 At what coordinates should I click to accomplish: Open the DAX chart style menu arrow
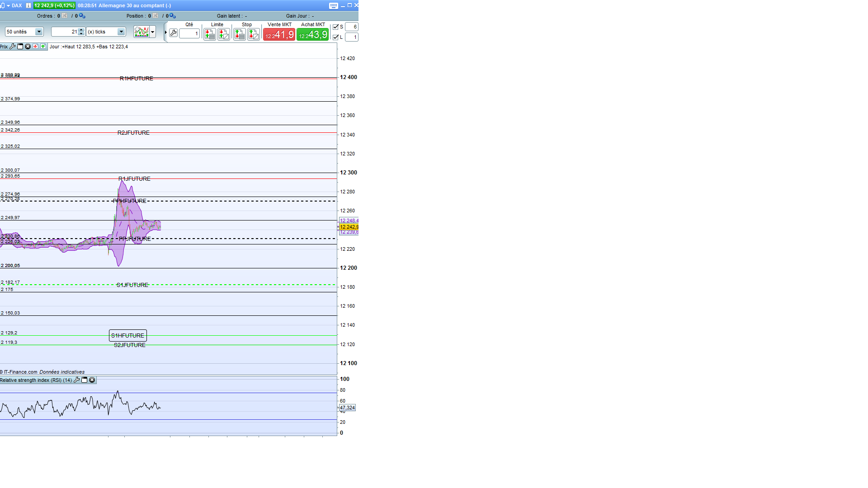tap(8, 5)
